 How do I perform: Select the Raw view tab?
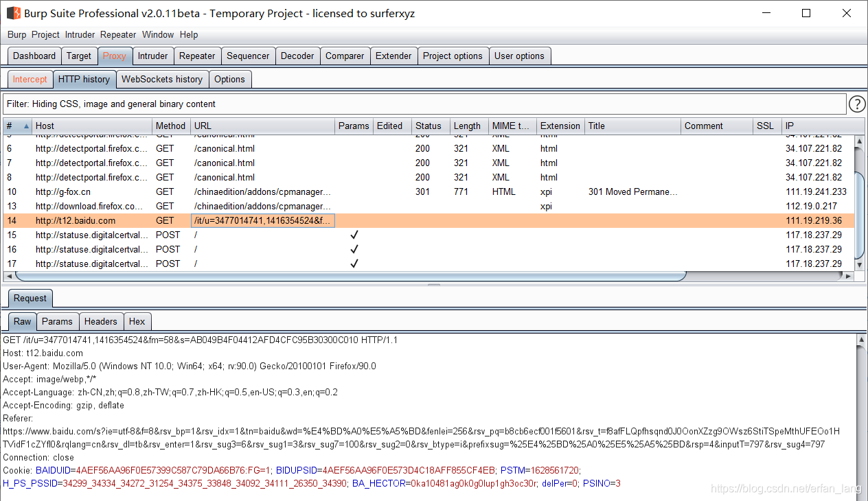tap(23, 321)
